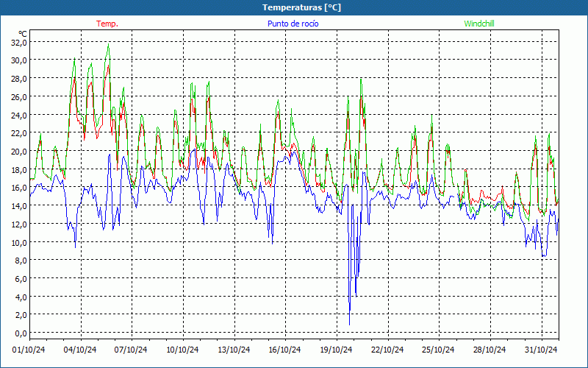Screen dimensions: 588x368
Task: Select the red 'Temp.' legend label
Action: point(107,24)
